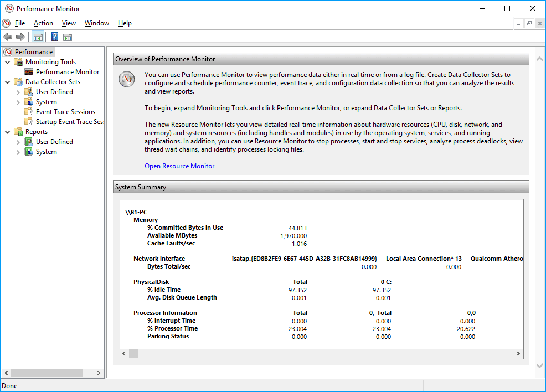Click the % Idle Time counter label

click(x=164, y=290)
